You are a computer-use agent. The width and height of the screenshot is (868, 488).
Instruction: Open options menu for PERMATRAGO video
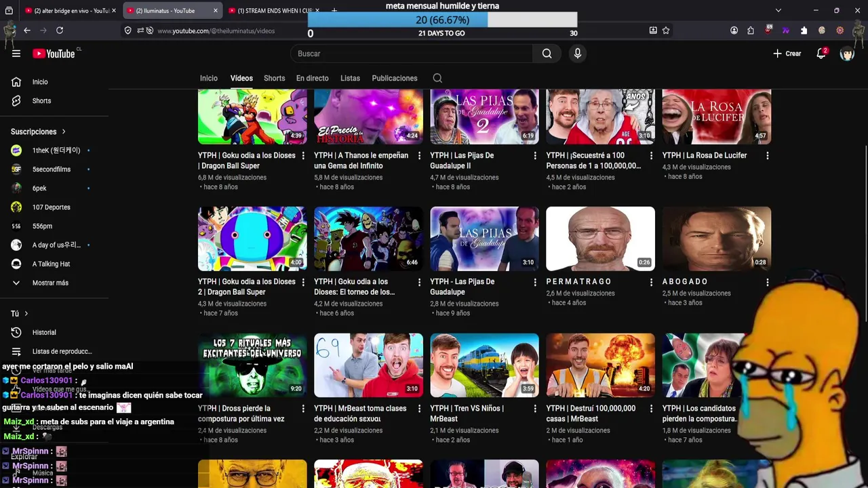[x=651, y=282]
